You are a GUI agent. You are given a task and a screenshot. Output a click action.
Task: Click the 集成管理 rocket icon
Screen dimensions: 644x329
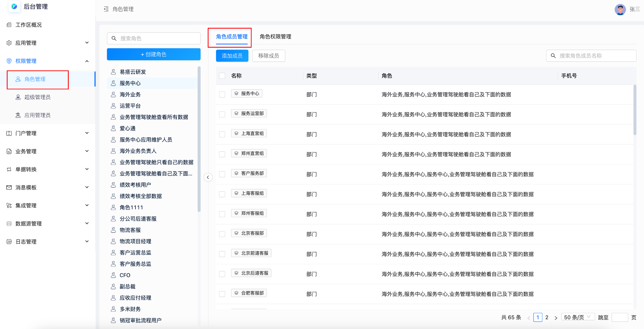(x=9, y=206)
